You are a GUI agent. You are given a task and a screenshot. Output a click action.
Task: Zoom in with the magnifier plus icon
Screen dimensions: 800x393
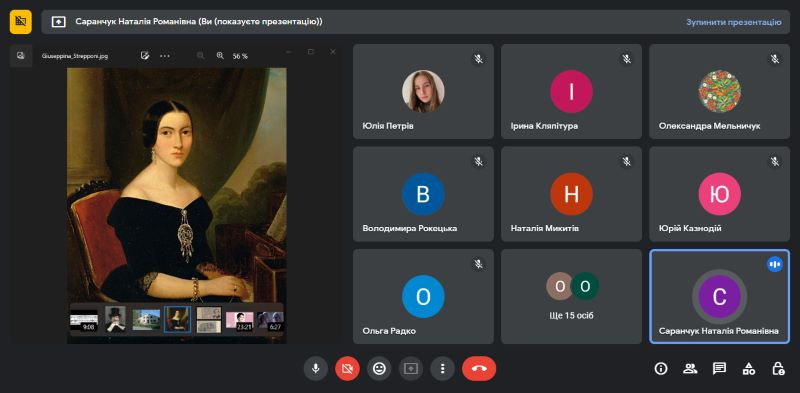click(x=220, y=56)
